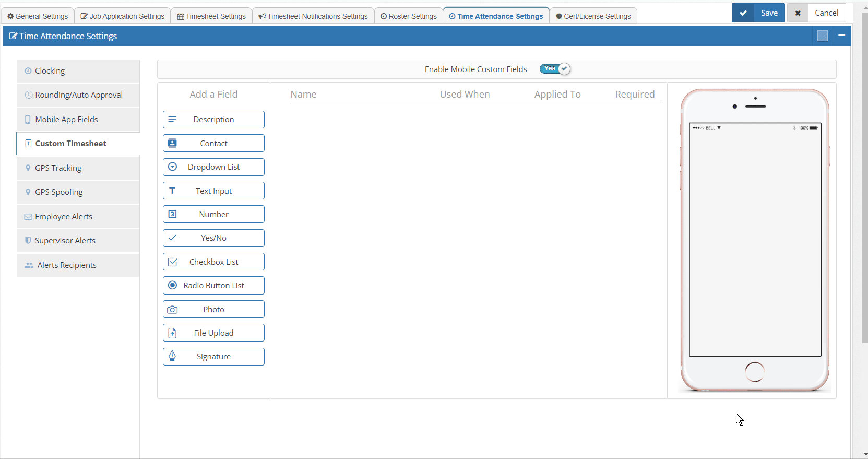Select GPS Tracking in the sidebar

click(78, 168)
